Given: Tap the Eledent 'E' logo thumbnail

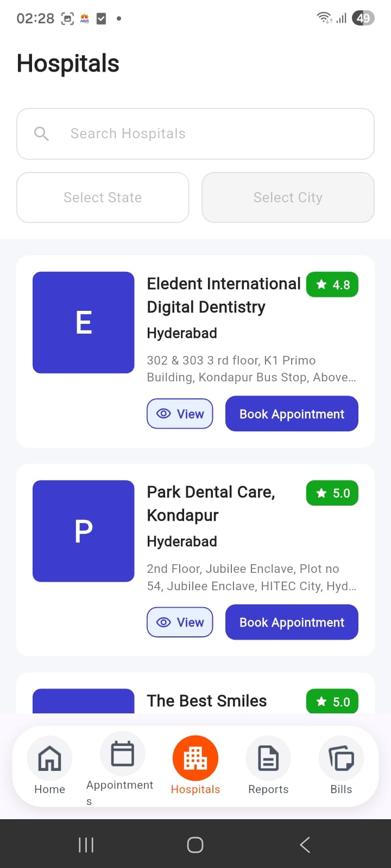Looking at the screenshot, I should click(x=84, y=322).
